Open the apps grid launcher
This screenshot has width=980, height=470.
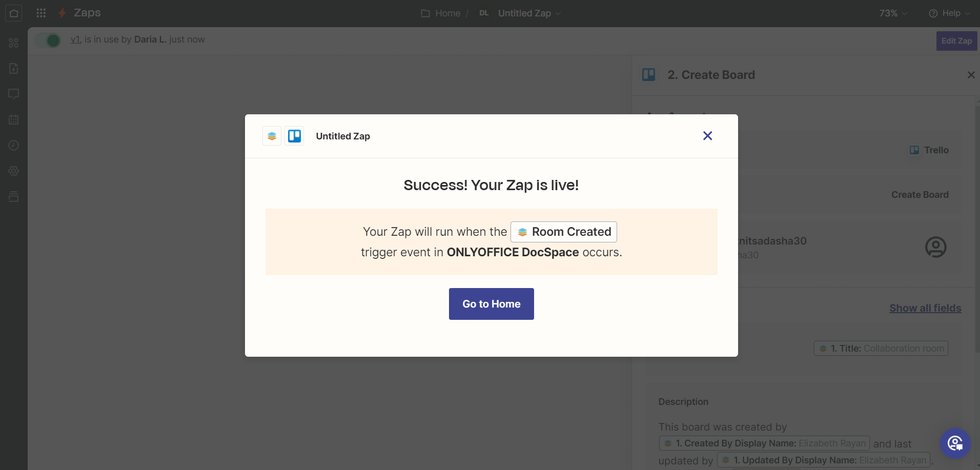(x=41, y=13)
